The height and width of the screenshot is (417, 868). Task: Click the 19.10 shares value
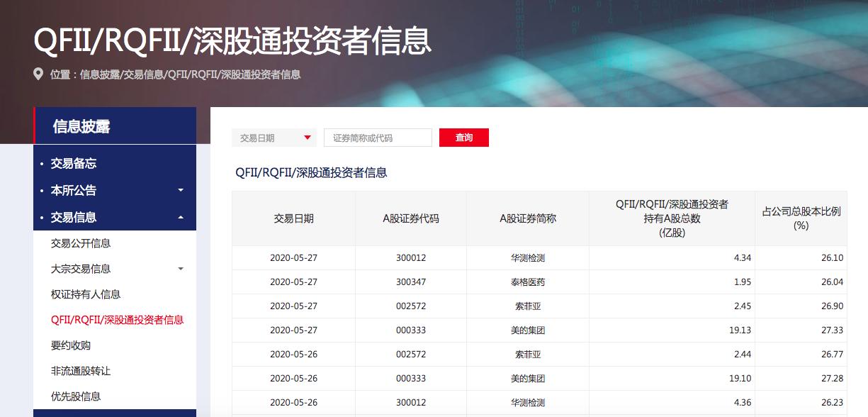(x=740, y=379)
